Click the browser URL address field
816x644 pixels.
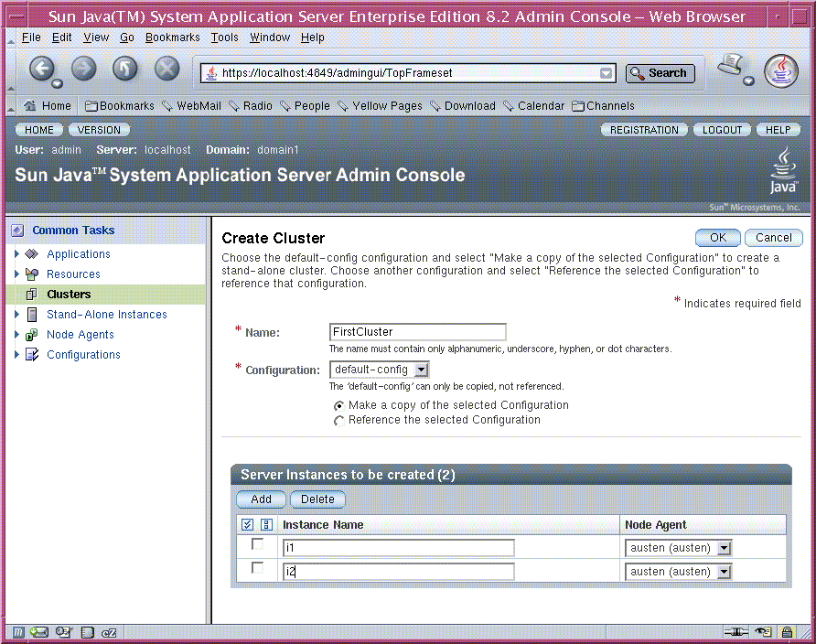click(409, 73)
